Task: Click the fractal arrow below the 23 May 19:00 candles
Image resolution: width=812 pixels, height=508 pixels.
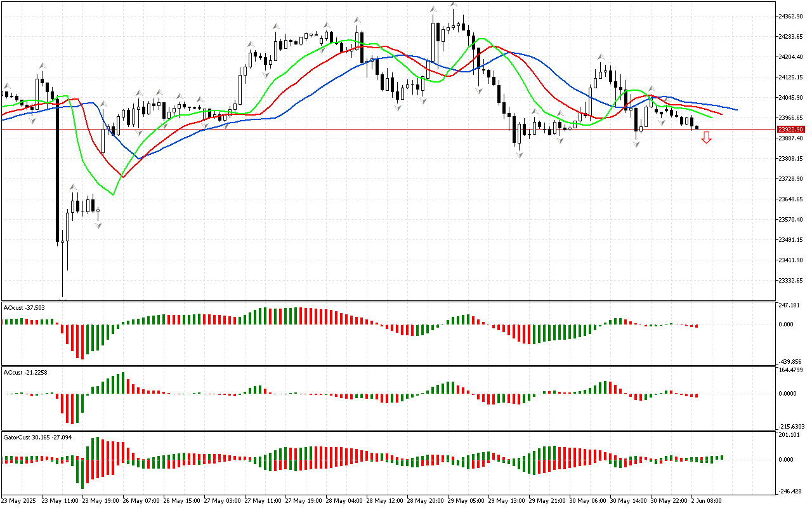Action: pos(98,225)
